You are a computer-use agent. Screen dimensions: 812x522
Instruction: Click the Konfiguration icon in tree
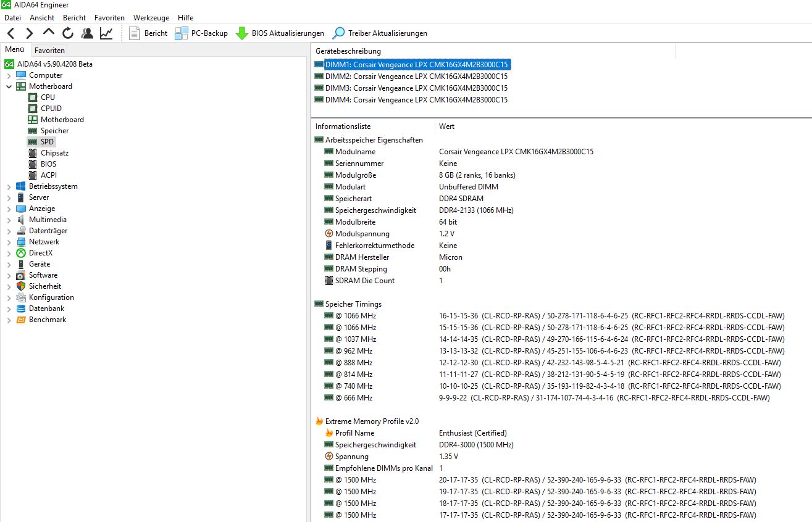[x=21, y=297]
